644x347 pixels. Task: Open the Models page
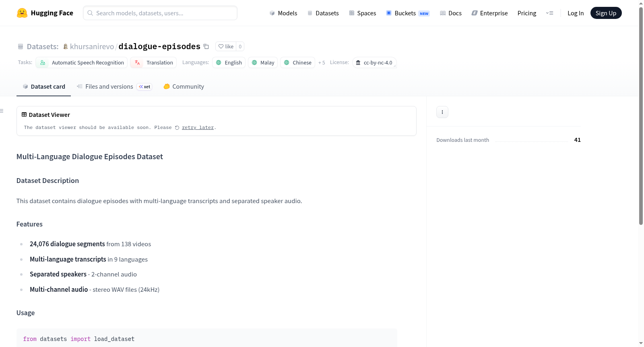[283, 13]
